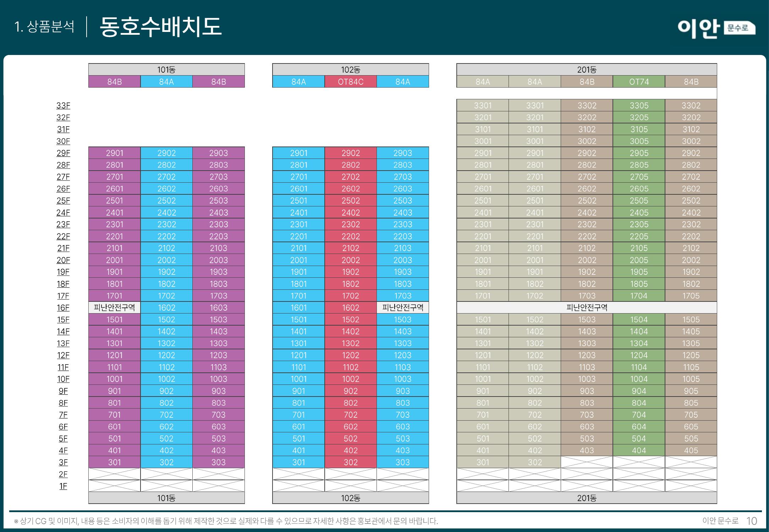The width and height of the screenshot is (769, 532).
Task: Select the 201동 피난안전구역 row
Action: click(587, 308)
